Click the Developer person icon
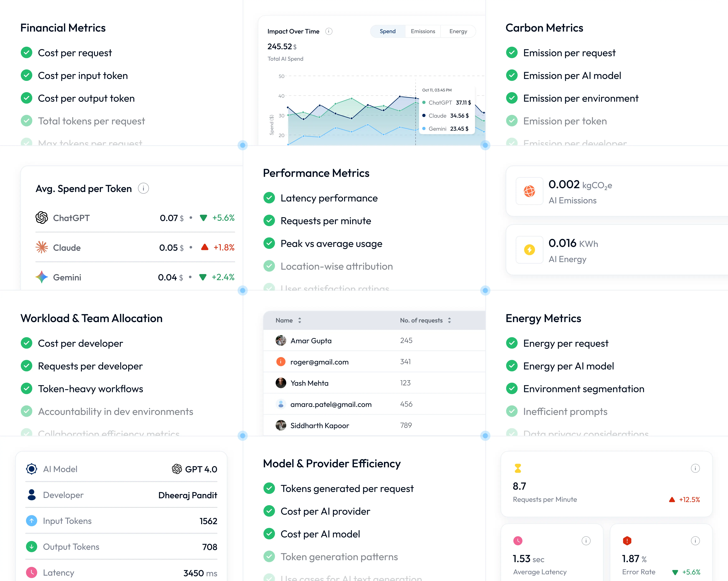Screen dimensions: 728x581 point(31,495)
